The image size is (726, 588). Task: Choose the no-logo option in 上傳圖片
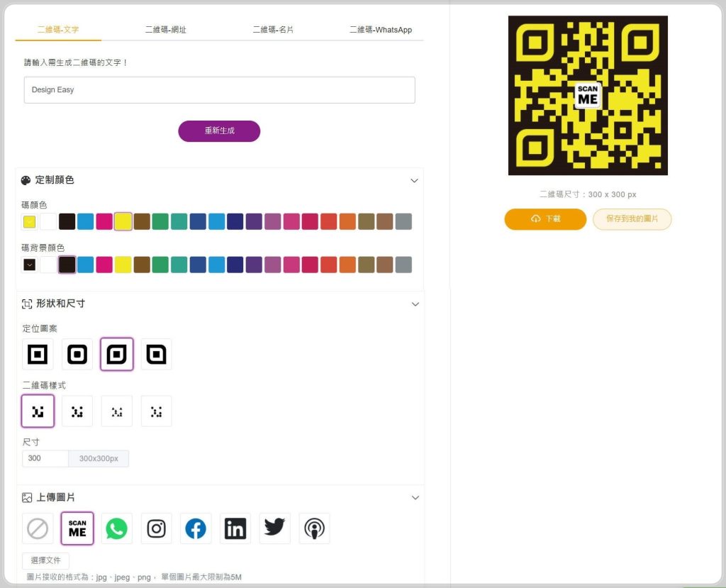click(38, 528)
